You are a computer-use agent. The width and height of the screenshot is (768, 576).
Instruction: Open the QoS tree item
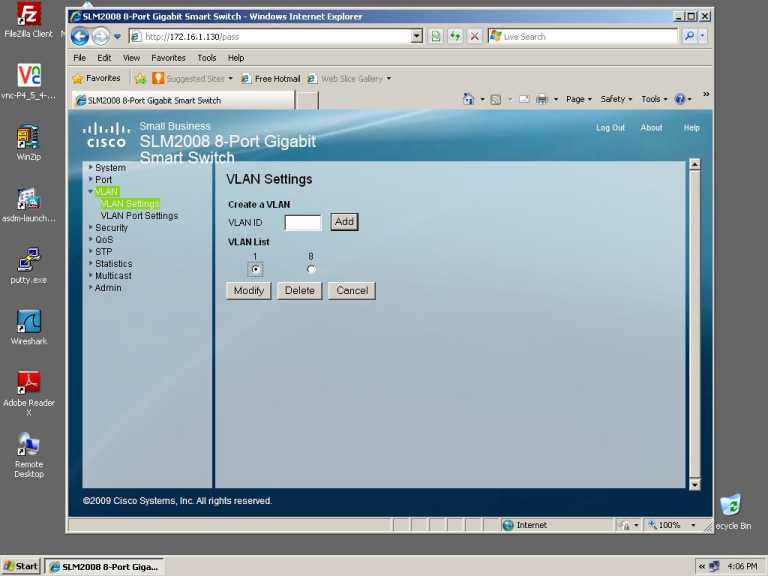[x=104, y=240]
